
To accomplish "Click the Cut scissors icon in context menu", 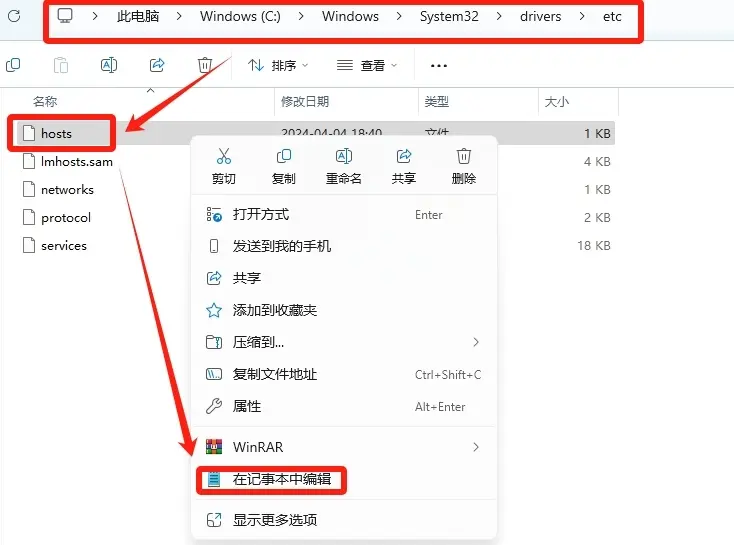I will click(224, 156).
